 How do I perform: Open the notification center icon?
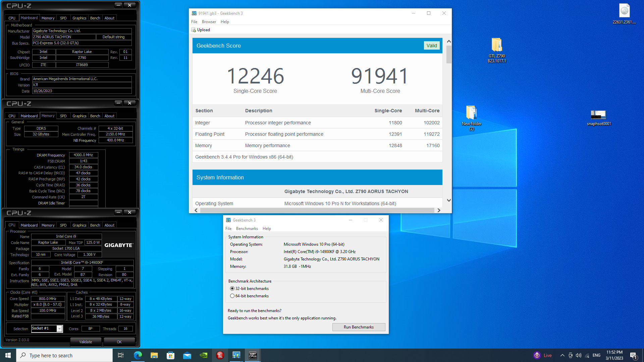point(633,355)
